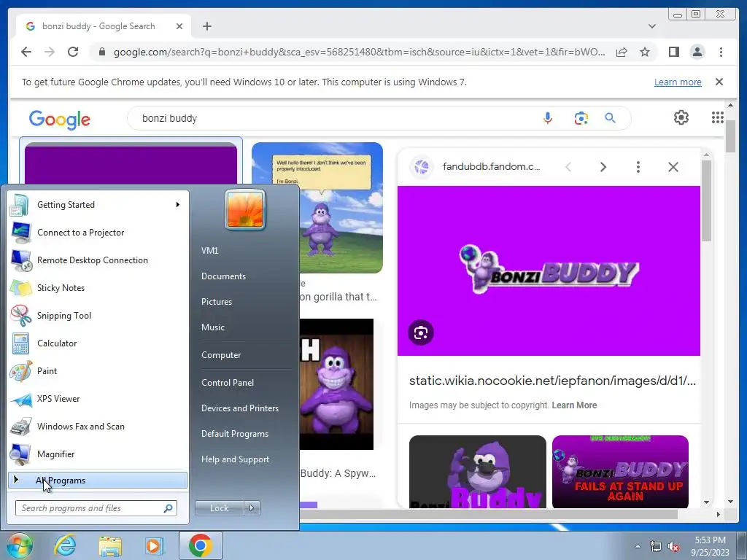Click the Learn more update link

pyautogui.click(x=678, y=82)
